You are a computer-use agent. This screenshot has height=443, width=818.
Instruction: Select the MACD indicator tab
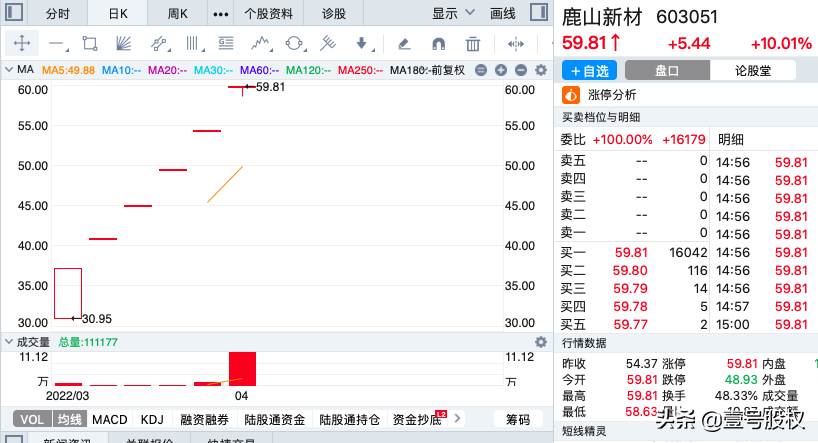pos(110,420)
